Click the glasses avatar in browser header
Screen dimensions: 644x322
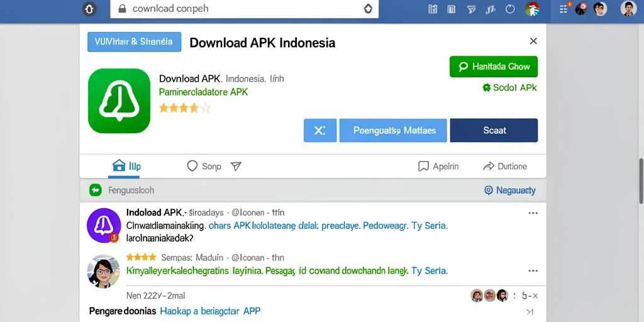pyautogui.click(x=600, y=9)
